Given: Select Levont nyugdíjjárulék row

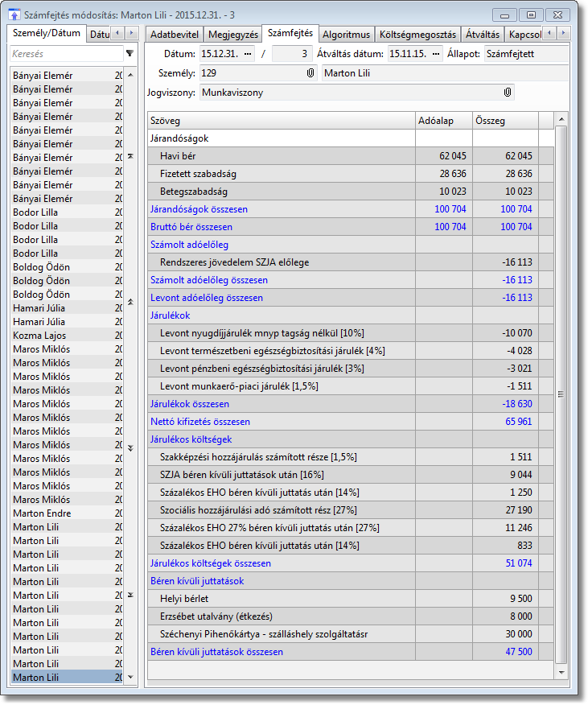Looking at the screenshot, I should click(351, 333).
